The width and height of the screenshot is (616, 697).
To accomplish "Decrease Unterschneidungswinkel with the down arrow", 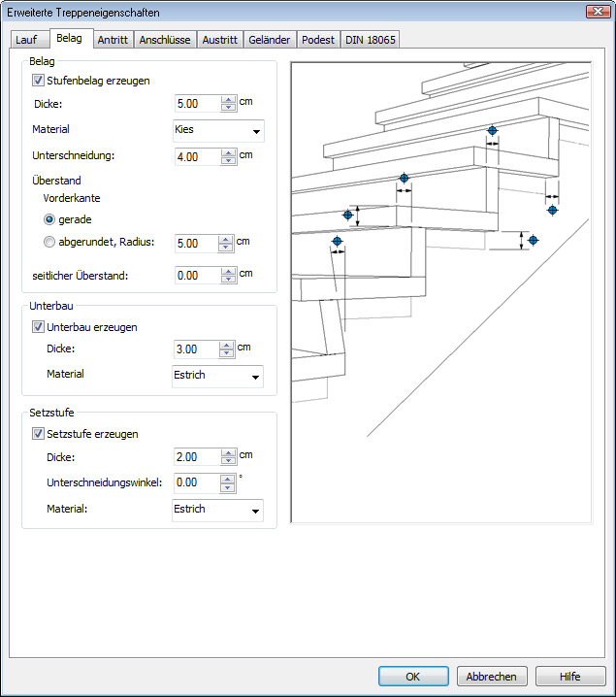I will 227,486.
